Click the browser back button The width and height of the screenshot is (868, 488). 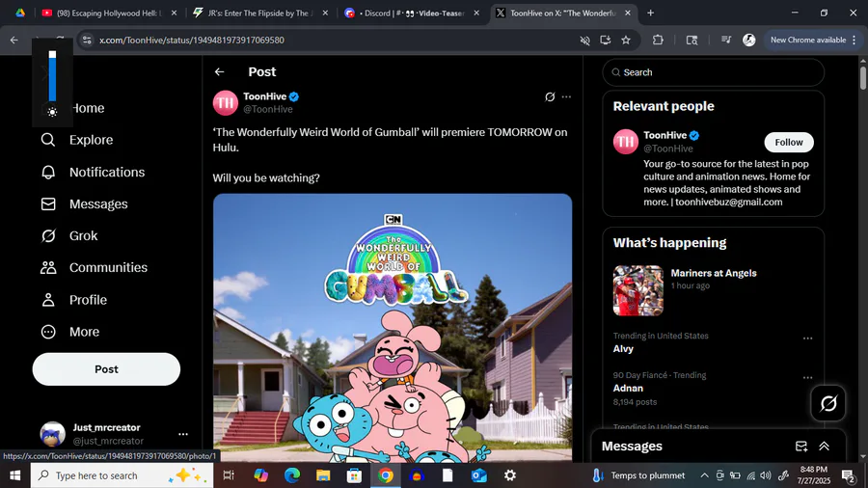pyautogui.click(x=14, y=40)
